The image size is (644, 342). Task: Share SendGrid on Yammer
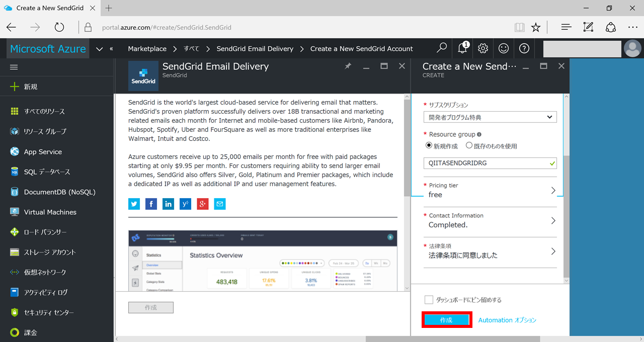(x=185, y=204)
